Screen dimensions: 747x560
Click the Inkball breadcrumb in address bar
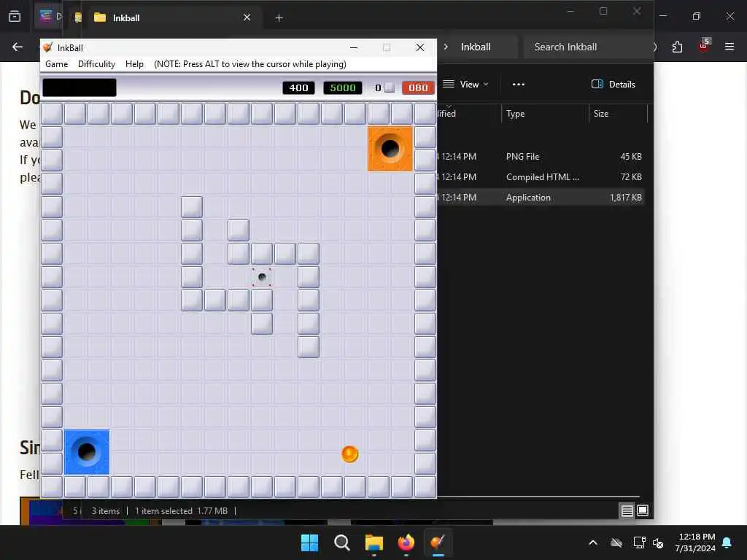(x=476, y=47)
